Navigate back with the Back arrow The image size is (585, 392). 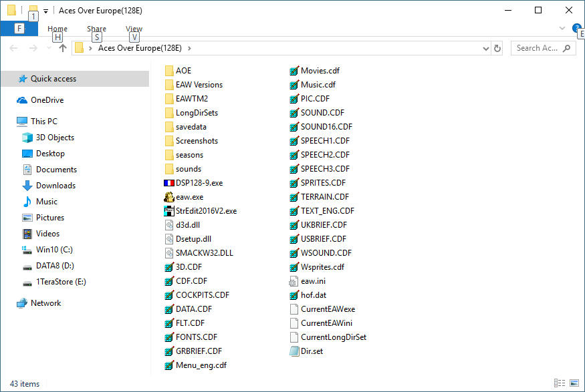point(13,48)
